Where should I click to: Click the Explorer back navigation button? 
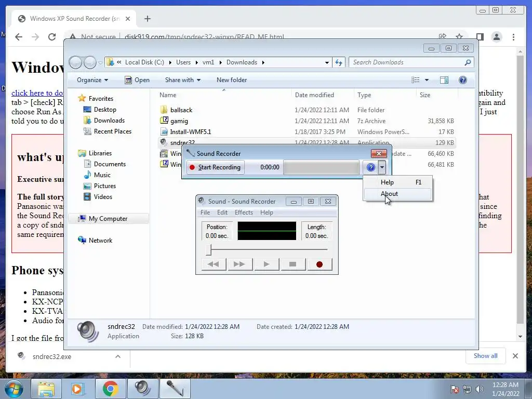(75, 62)
